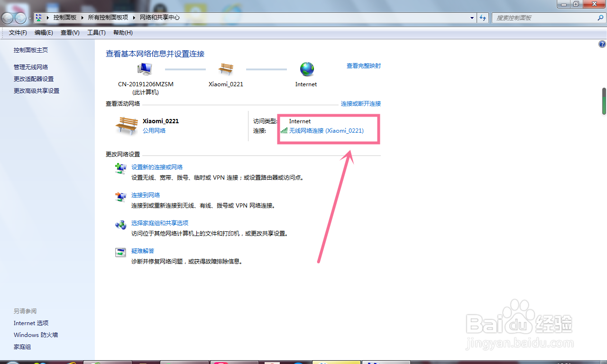The width and height of the screenshot is (607, 364).
Task: Open the 编辑(E) menu
Action: [44, 33]
